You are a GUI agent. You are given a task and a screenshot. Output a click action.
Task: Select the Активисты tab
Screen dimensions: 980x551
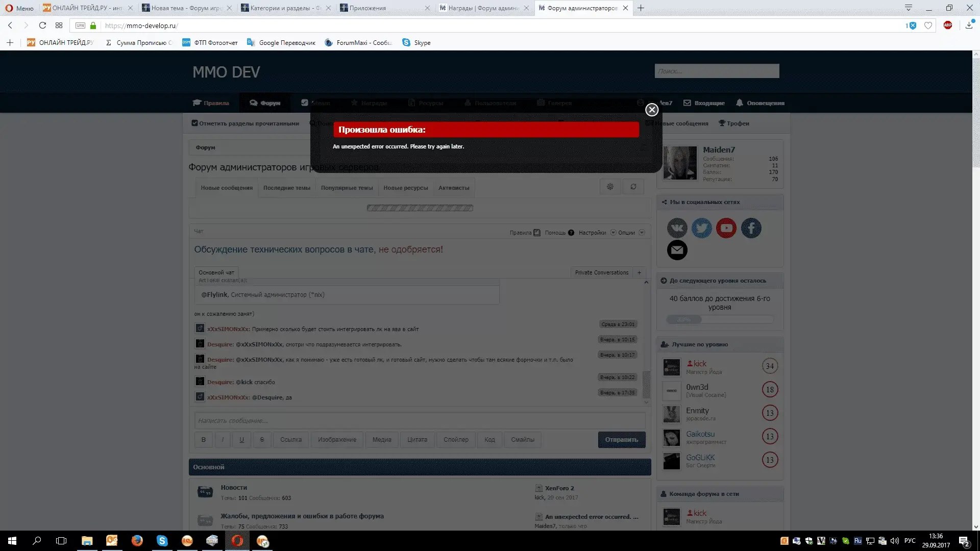[453, 188]
